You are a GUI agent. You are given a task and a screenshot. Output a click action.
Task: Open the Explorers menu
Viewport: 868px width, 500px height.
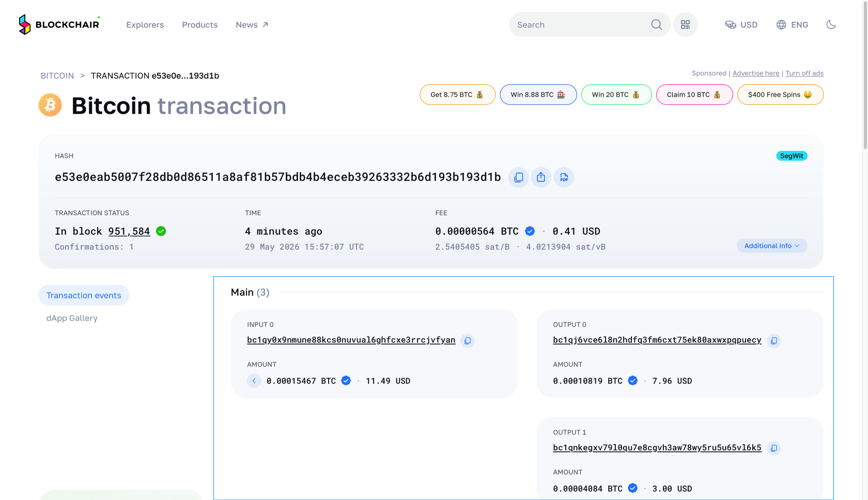[145, 25]
